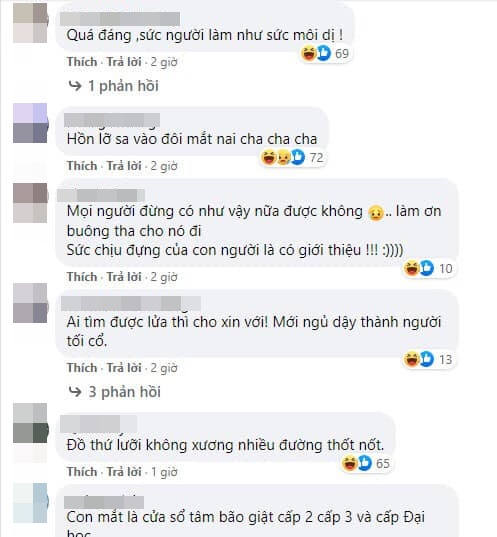Like the 'Mọi người đừng có' comment
Screen dimensions: 497x537
(x=82, y=276)
